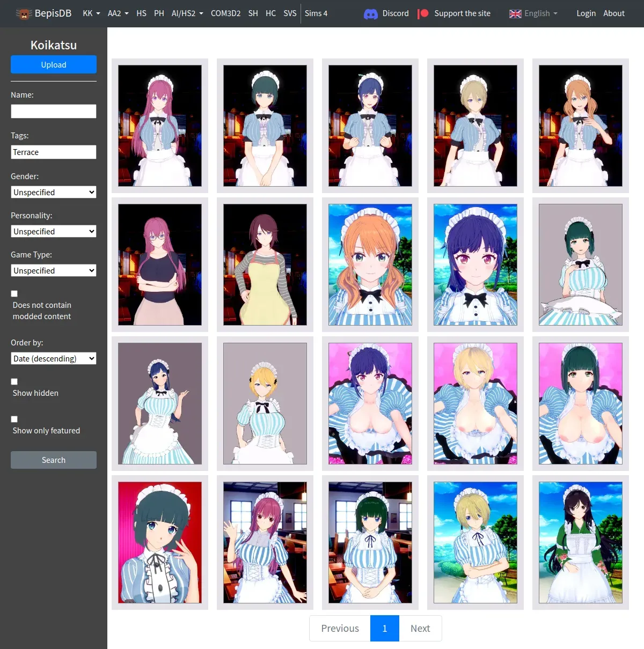
Task: Open first row blonde short-haired maid card
Action: (x=475, y=126)
